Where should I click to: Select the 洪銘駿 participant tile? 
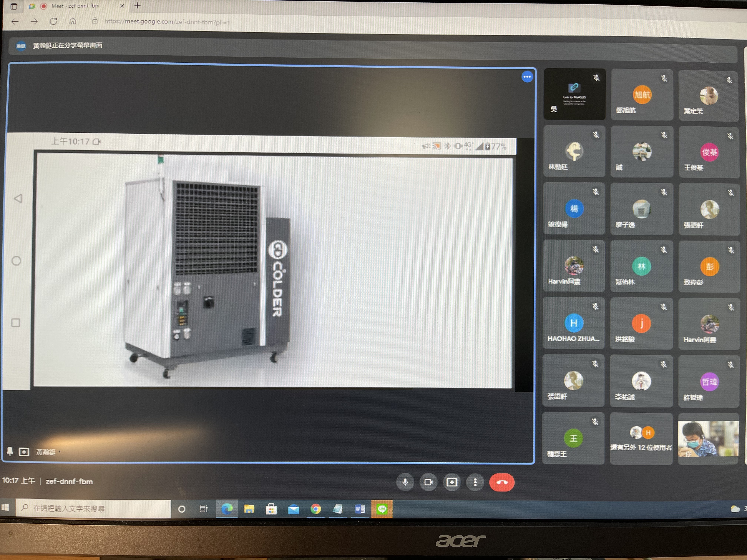pos(641,324)
